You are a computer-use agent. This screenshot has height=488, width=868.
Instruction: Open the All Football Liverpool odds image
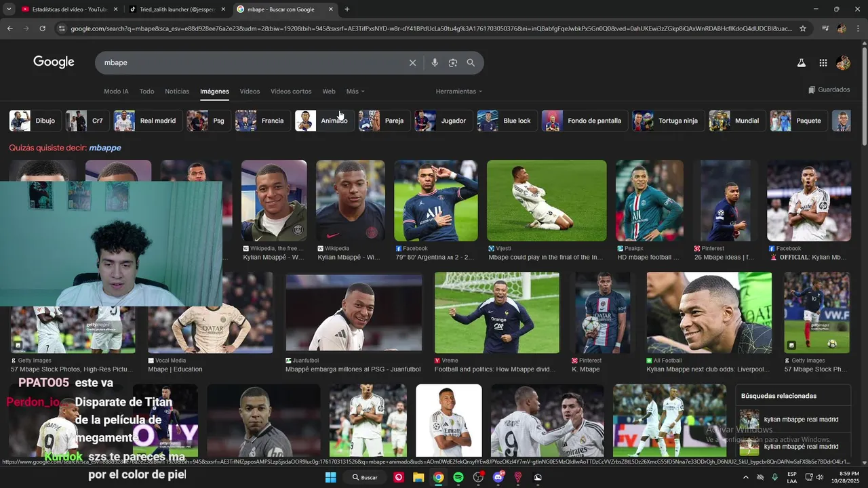click(709, 312)
